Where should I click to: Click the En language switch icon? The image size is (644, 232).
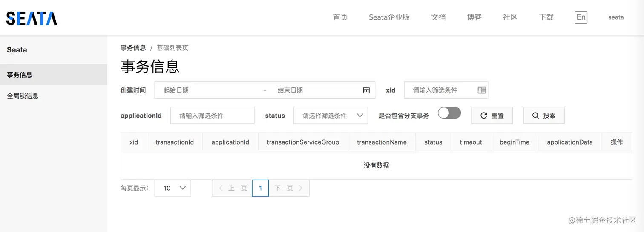coord(581,17)
